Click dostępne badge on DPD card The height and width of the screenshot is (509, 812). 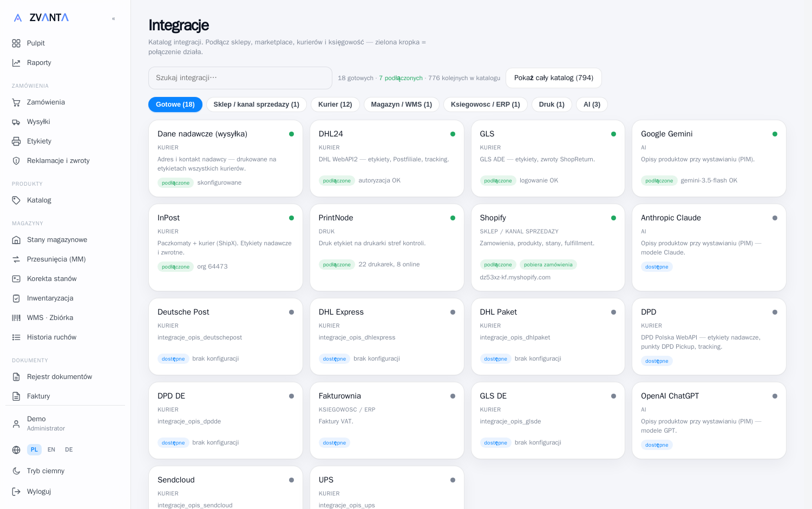(657, 361)
